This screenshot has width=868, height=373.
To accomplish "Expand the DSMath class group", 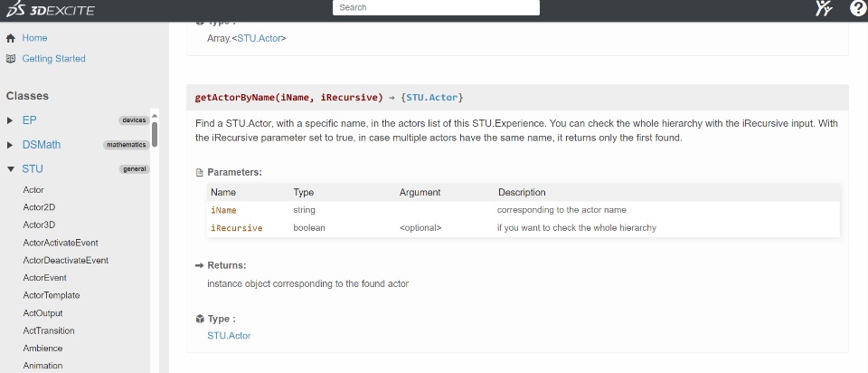I will [x=10, y=145].
